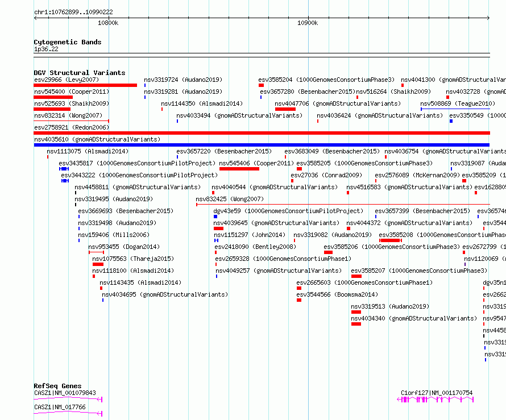Select esv3544566 (Boomsma2014) variant
The width and height of the screenshot is (506, 420).
[337, 294]
